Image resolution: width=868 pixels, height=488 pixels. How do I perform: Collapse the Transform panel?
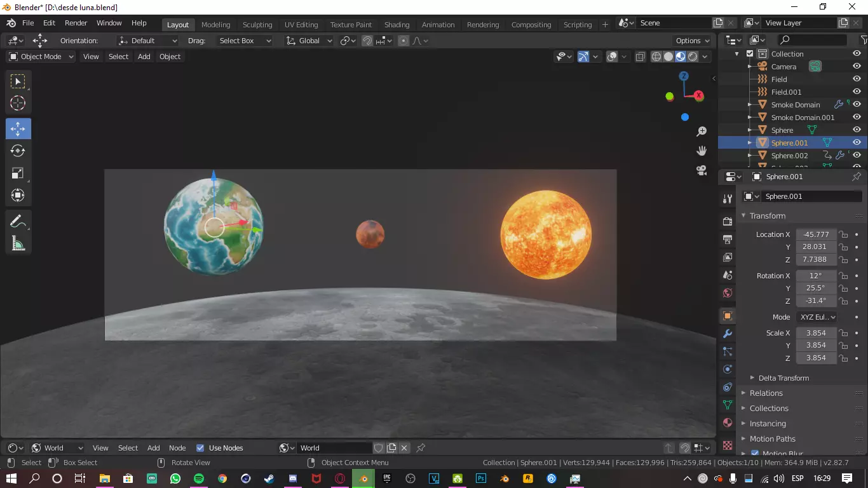(767, 216)
